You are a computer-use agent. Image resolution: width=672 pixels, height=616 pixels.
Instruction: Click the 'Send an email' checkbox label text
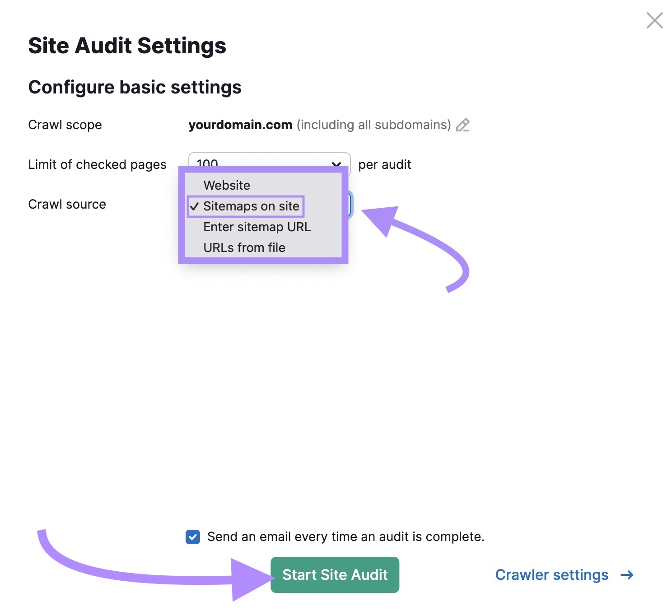[345, 537]
